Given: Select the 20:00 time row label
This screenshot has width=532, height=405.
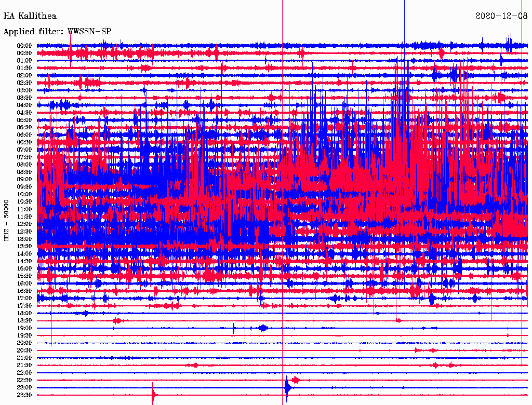Looking at the screenshot, I should (24, 343).
